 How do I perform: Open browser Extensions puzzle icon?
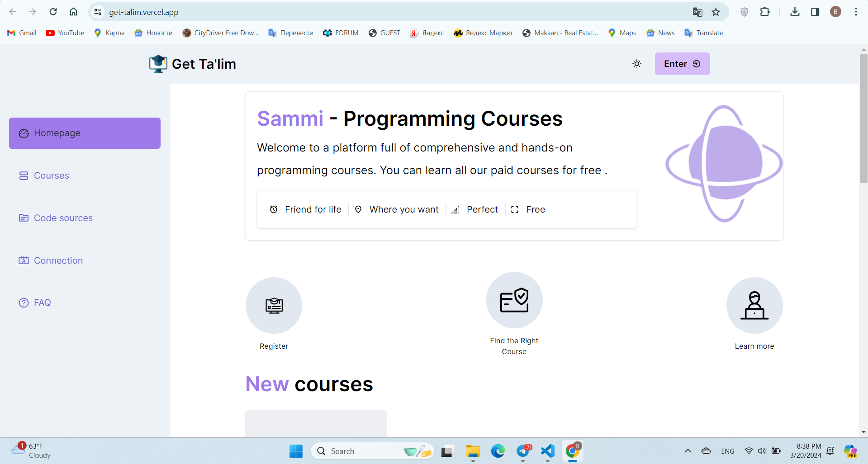click(x=765, y=12)
